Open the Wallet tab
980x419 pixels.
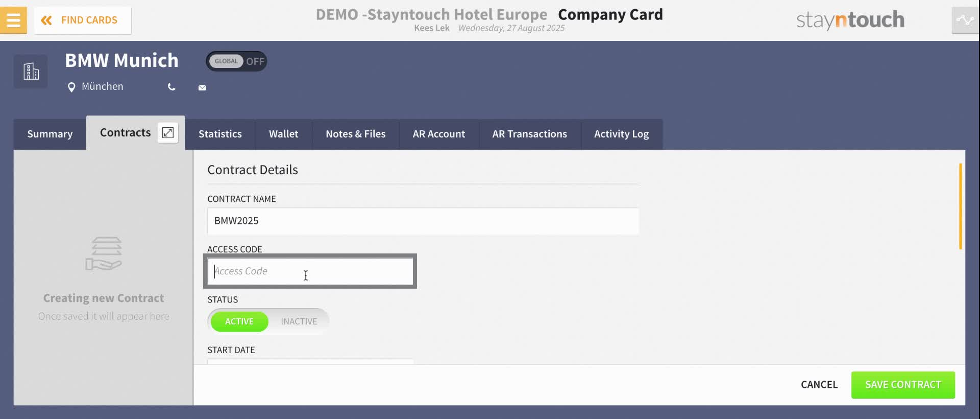(x=284, y=134)
